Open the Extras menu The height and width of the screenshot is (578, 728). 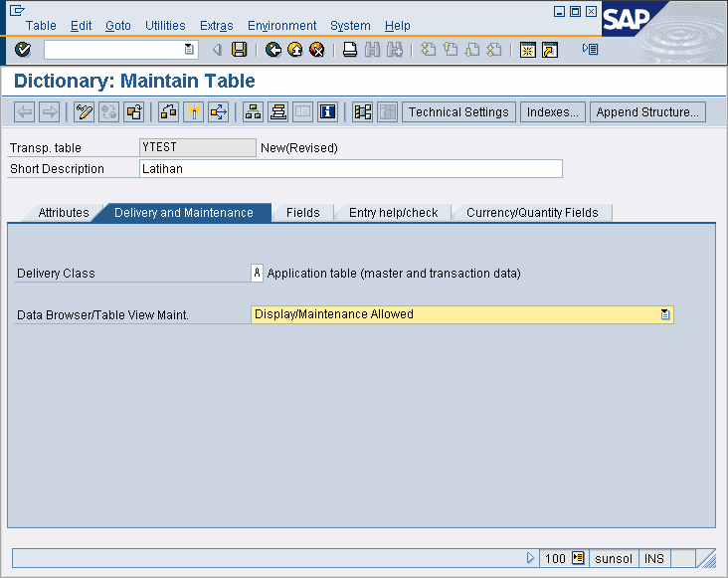(217, 26)
